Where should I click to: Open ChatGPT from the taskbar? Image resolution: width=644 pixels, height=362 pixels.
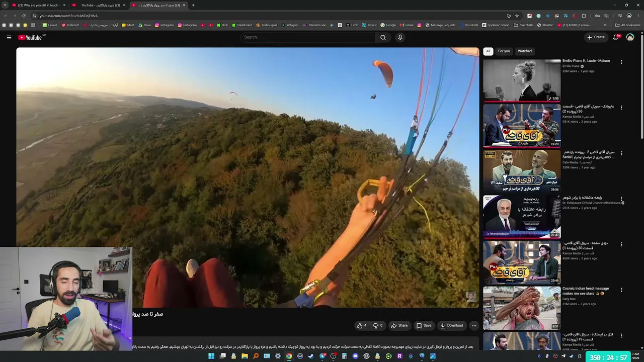[366, 356]
